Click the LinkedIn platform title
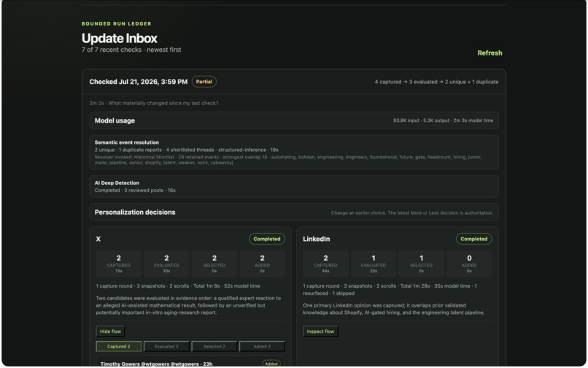The width and height of the screenshot is (588, 368). click(317, 239)
